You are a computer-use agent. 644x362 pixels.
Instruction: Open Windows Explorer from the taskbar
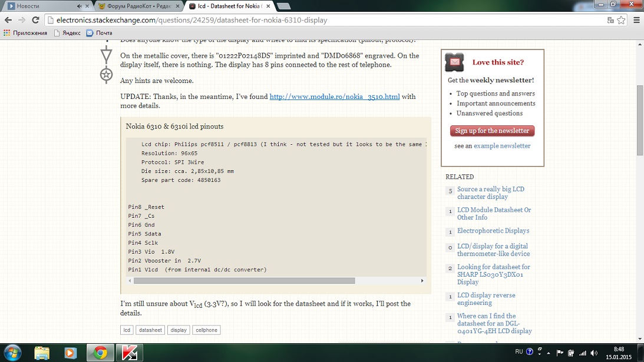tap(42, 353)
